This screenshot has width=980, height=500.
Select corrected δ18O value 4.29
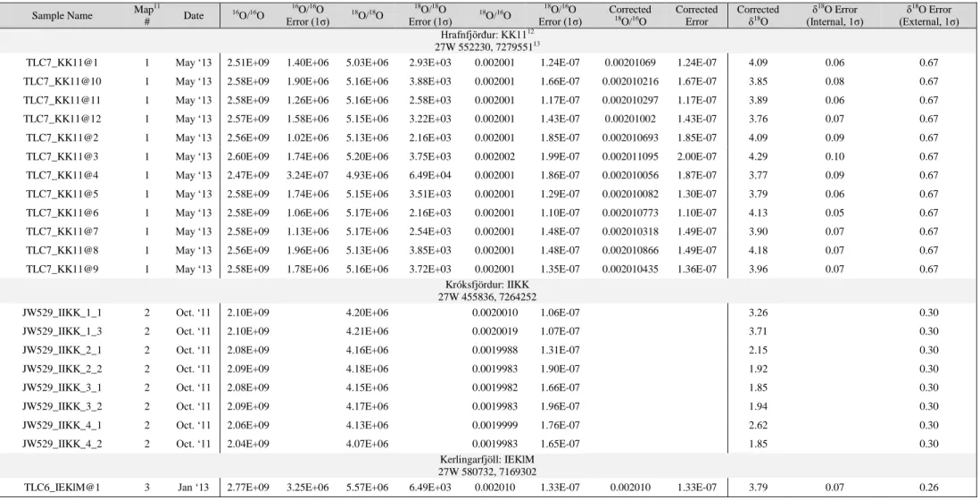(758, 156)
